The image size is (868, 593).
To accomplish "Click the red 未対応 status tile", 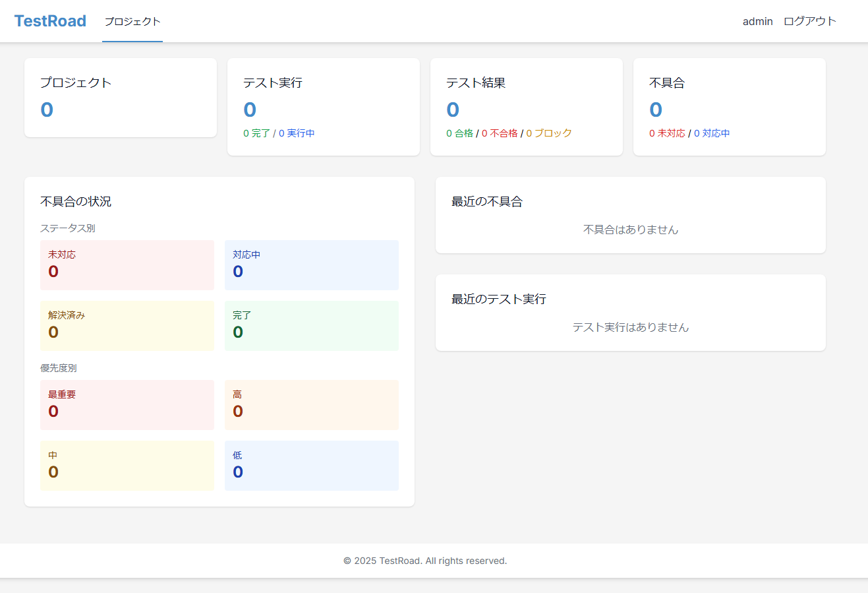I will [127, 265].
